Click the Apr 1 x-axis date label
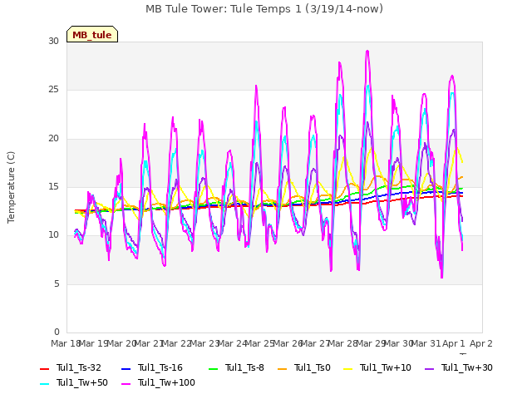Screen dimensions: 532x399 (454, 343)
